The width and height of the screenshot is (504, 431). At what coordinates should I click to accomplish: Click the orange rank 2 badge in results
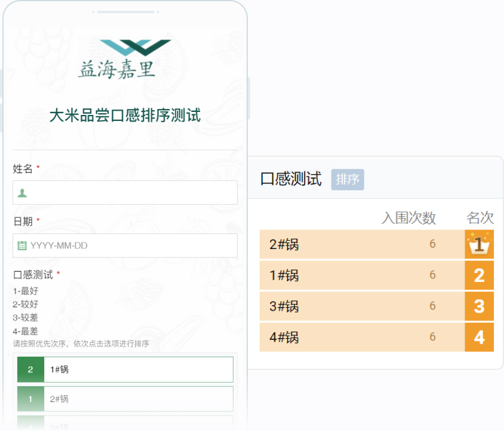479,275
